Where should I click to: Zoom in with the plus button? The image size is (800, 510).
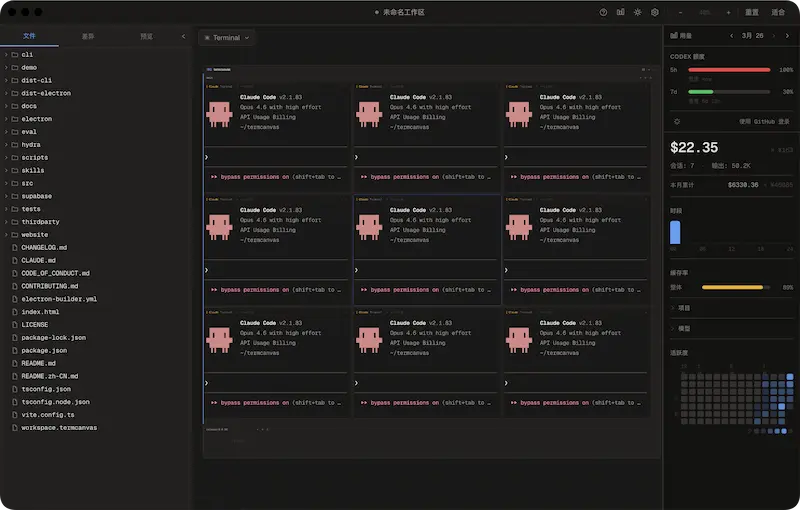click(729, 12)
